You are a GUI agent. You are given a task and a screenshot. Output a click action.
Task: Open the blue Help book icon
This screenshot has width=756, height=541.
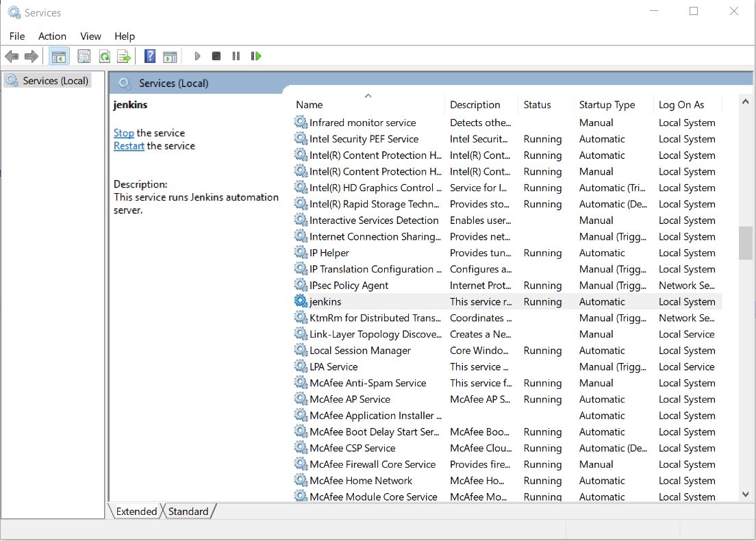point(150,56)
